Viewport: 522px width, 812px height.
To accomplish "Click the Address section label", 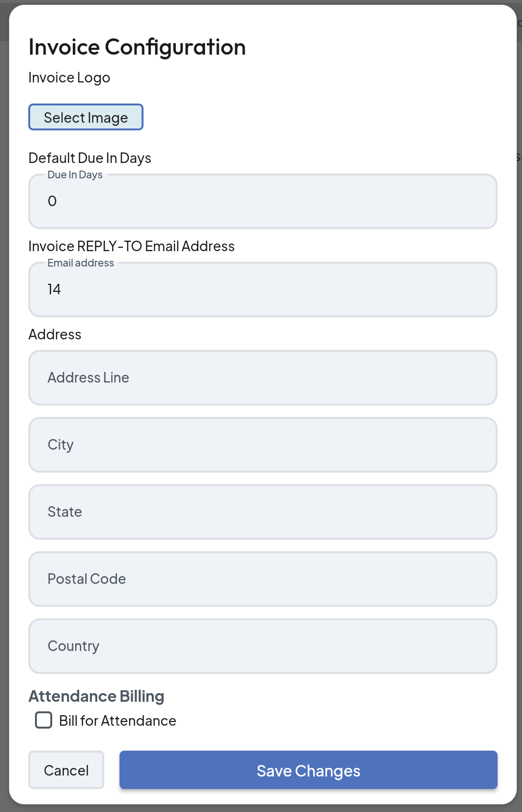I will pos(55,335).
